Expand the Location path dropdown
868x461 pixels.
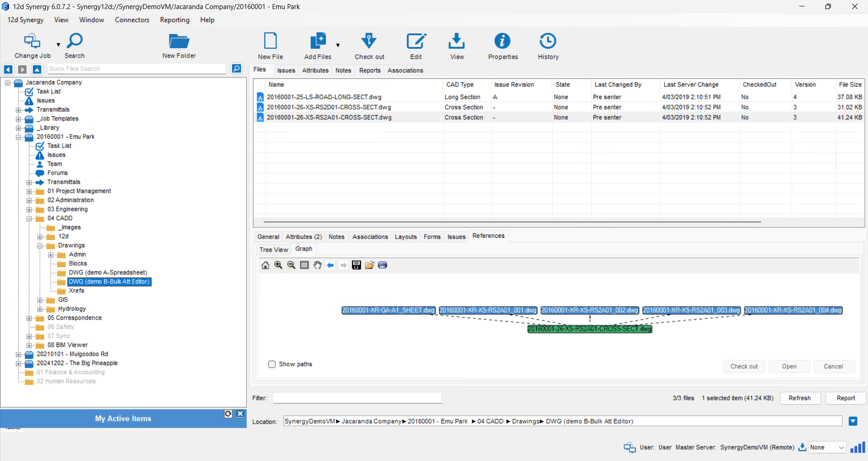coord(853,421)
